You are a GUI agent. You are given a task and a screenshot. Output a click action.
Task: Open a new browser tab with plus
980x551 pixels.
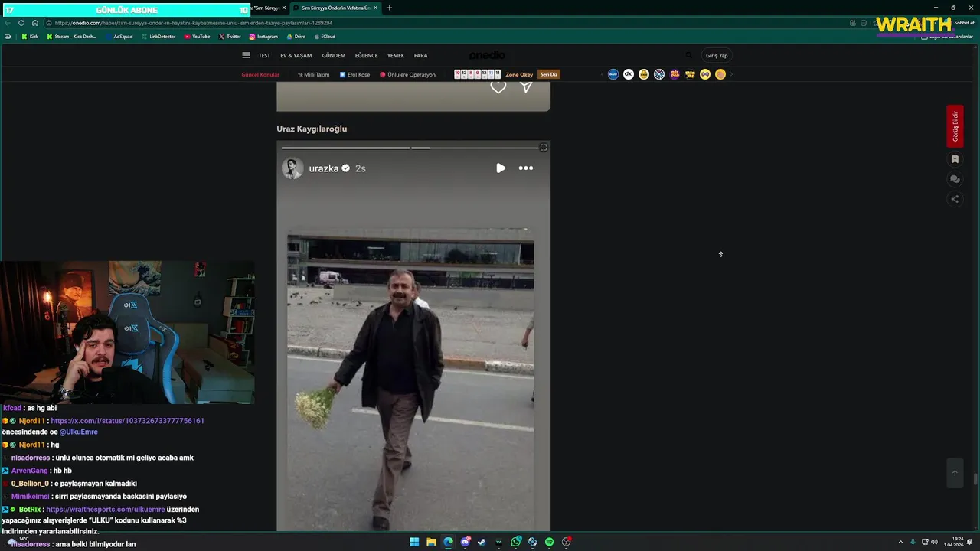[389, 8]
